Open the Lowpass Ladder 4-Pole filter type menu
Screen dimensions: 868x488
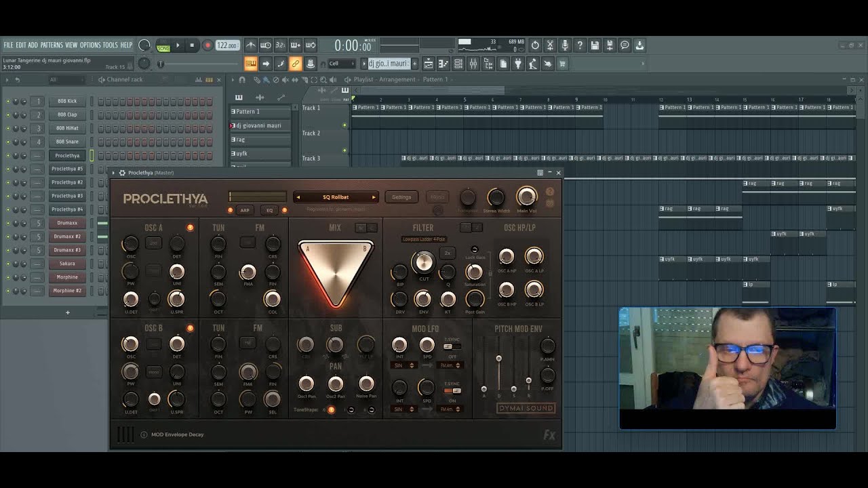click(x=423, y=239)
